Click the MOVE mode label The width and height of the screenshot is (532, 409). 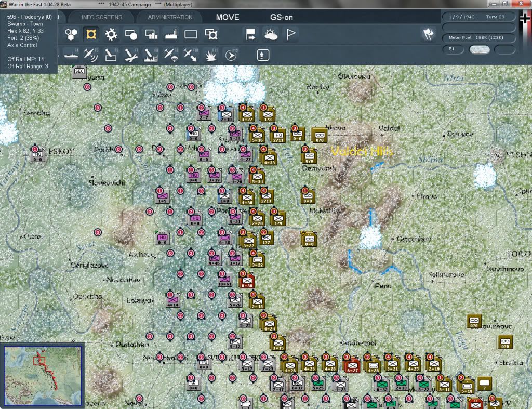(228, 17)
